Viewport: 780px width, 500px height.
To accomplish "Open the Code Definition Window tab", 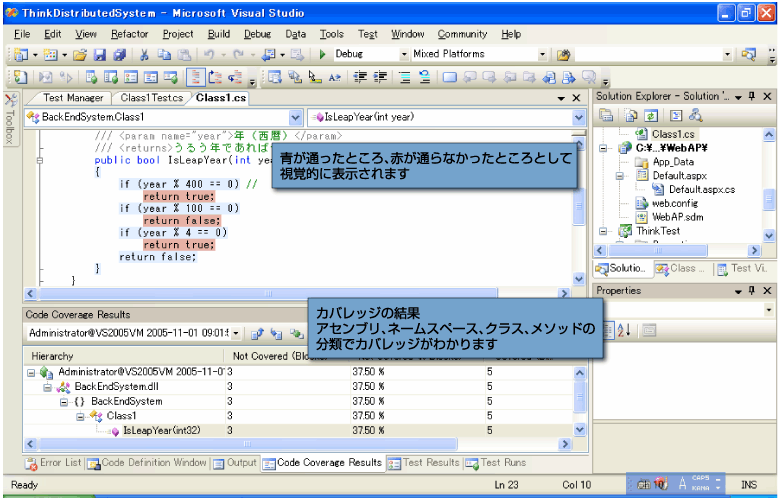I will [147, 463].
